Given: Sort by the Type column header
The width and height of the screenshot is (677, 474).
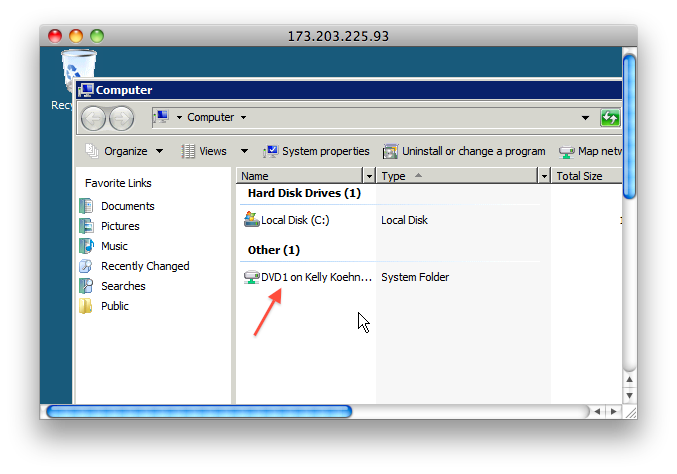Looking at the screenshot, I should tap(457, 176).
